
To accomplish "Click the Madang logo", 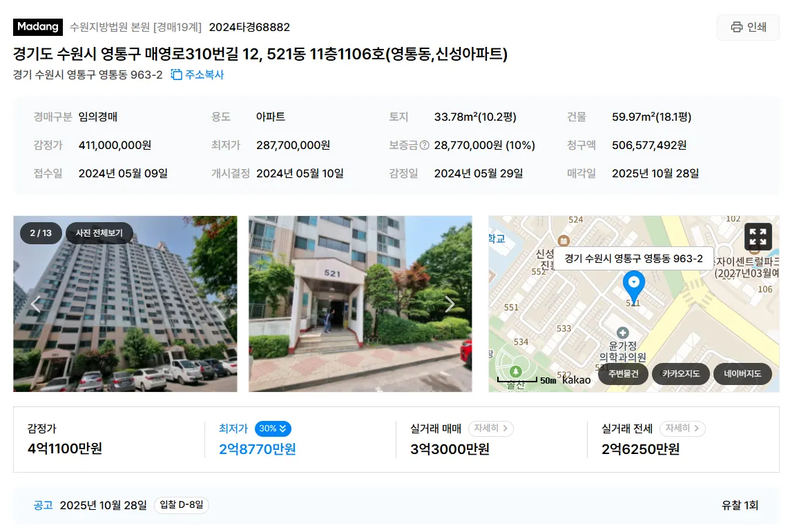I will [x=38, y=27].
